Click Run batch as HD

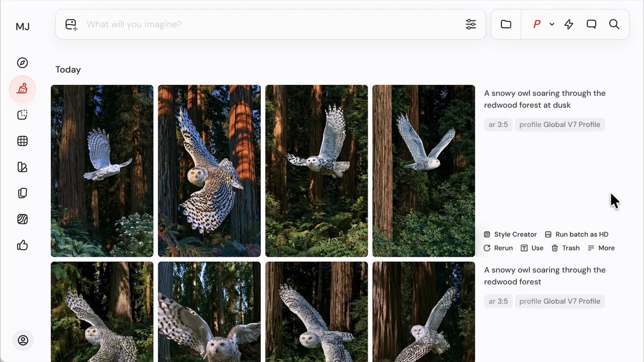(576, 234)
